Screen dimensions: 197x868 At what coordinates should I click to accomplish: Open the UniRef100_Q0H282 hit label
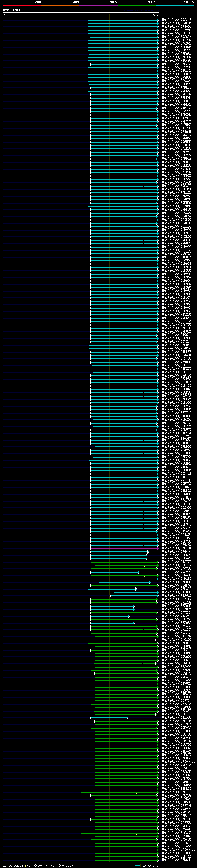pyautogui.click(x=177, y=579)
